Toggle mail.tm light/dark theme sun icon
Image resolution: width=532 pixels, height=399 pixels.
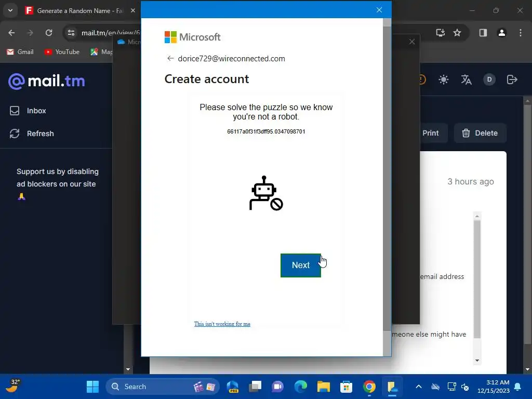444,79
